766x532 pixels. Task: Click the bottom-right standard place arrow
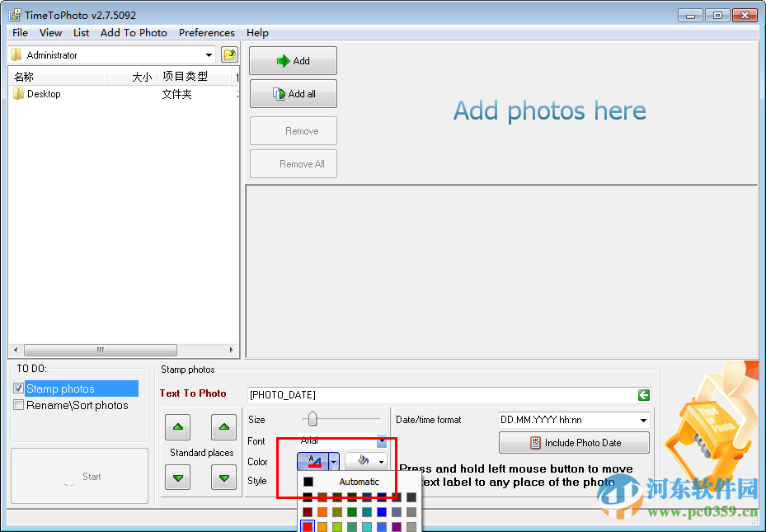coord(223,478)
